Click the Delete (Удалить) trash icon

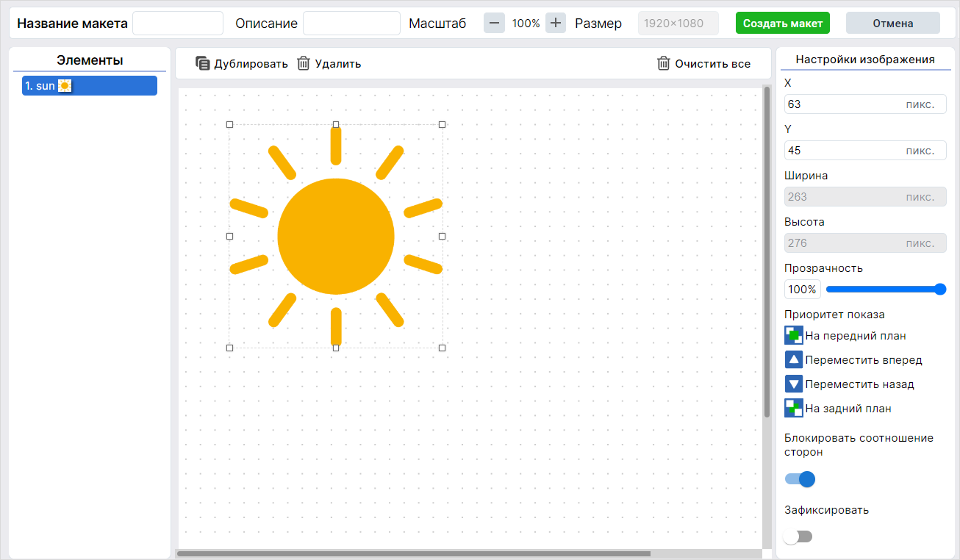(304, 63)
